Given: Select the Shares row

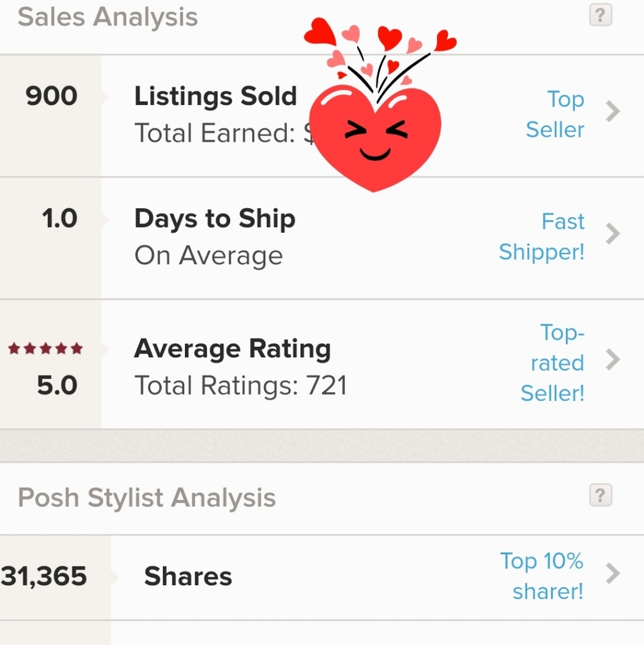Looking at the screenshot, I should [x=322, y=577].
